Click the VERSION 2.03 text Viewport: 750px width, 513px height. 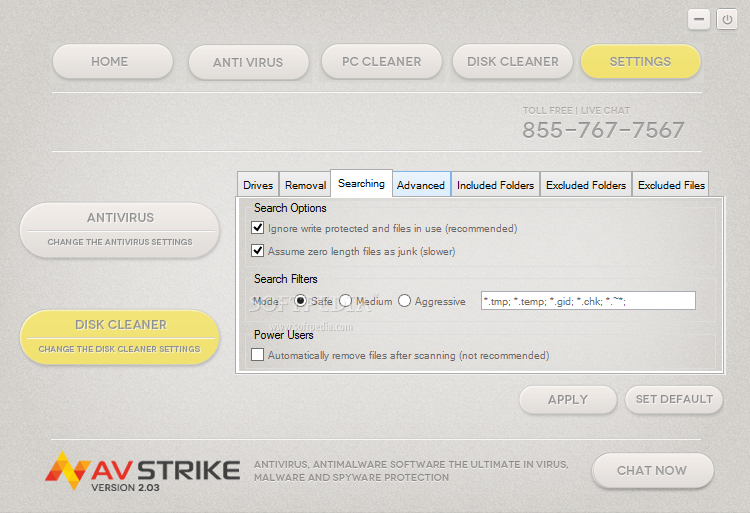tap(125, 488)
